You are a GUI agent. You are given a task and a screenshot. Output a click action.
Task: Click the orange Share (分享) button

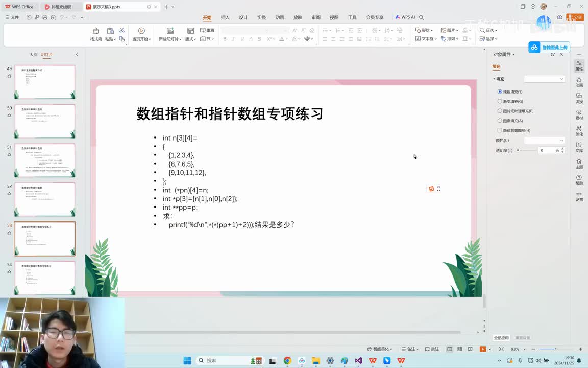pyautogui.click(x=575, y=17)
